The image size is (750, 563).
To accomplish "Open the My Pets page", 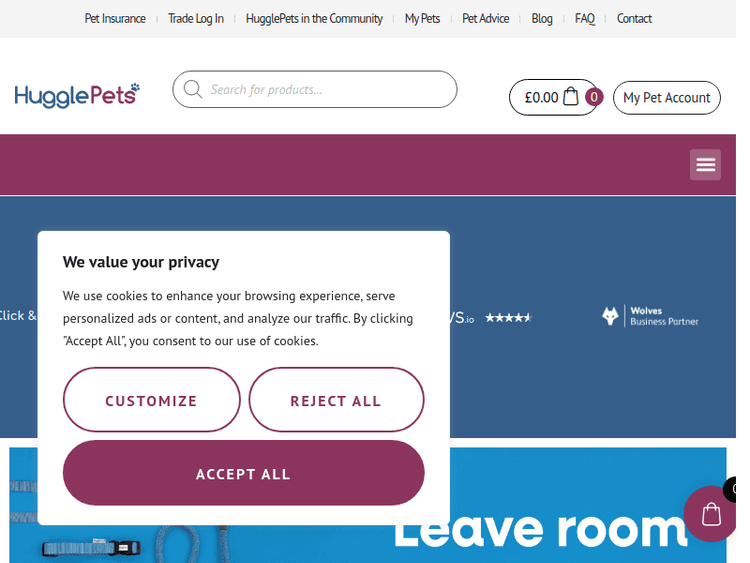I will coord(422,18).
